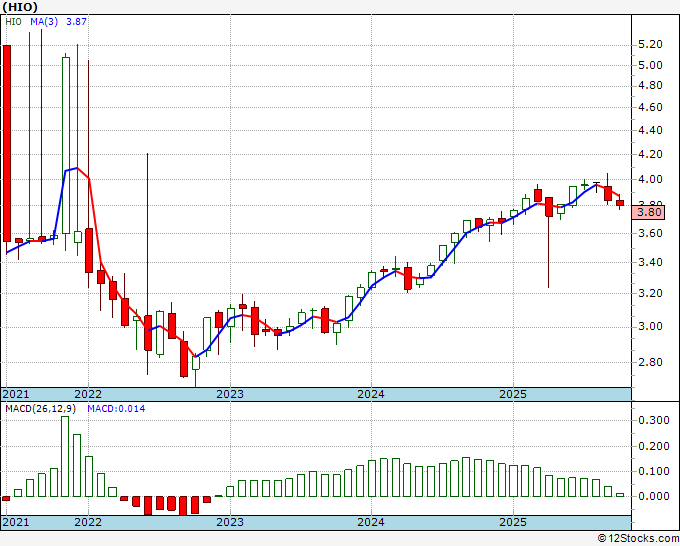Click the 4.60 price axis label
The image size is (680, 546).
pyautogui.click(x=650, y=107)
